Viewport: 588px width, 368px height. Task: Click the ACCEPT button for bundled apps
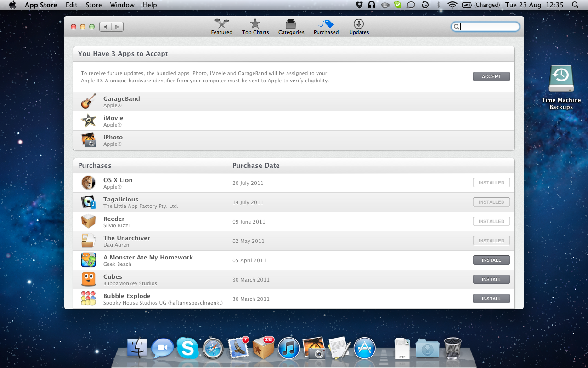coord(491,76)
